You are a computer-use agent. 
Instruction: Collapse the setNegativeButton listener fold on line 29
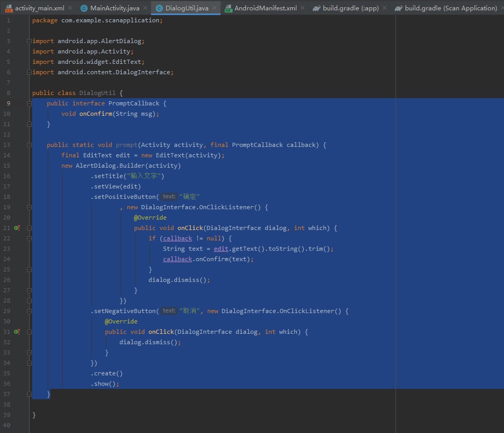(x=30, y=311)
